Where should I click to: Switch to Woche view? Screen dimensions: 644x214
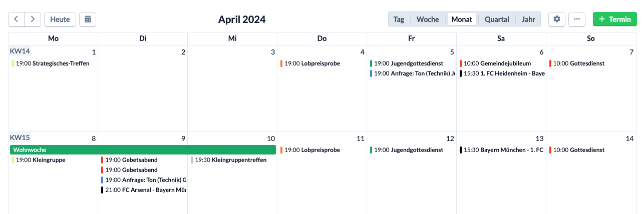pyautogui.click(x=428, y=19)
